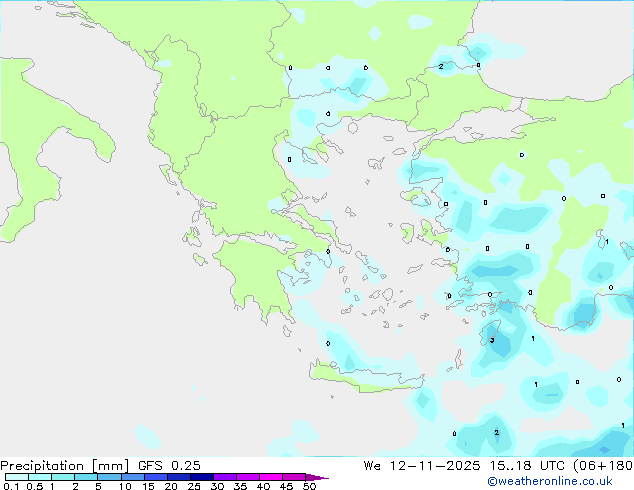Click the '15..18 UTC' time label
The image size is (634, 490).
[x=526, y=466]
